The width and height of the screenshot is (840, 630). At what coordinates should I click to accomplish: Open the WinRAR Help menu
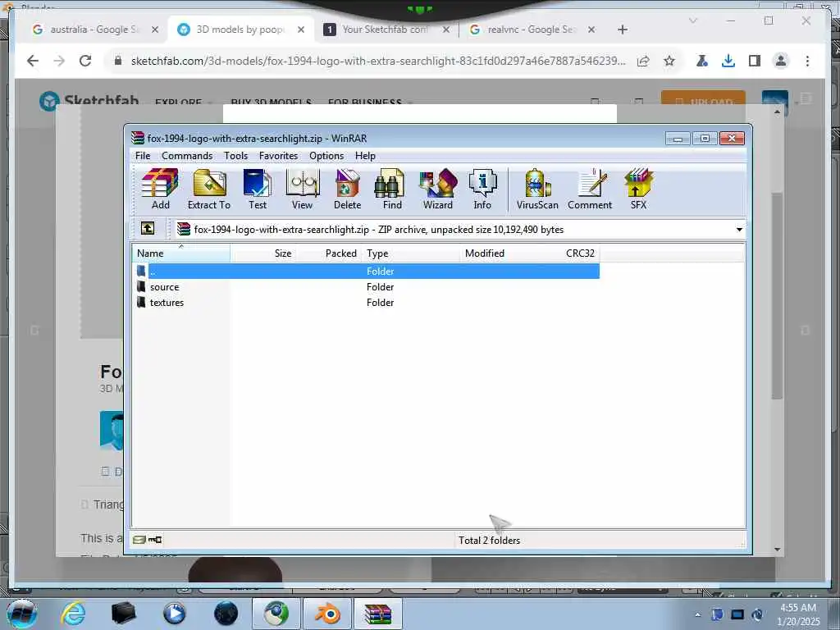(365, 156)
